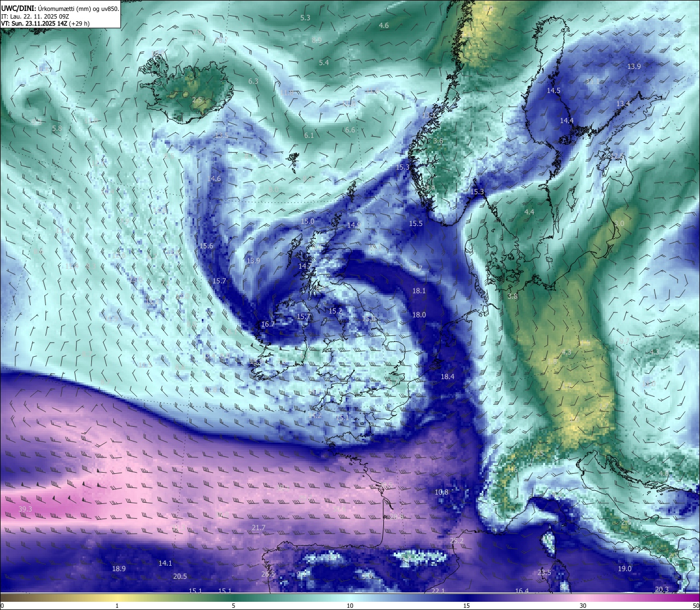Click the 13.4 value label
The width and height of the screenshot is (700, 610).
click(x=623, y=103)
